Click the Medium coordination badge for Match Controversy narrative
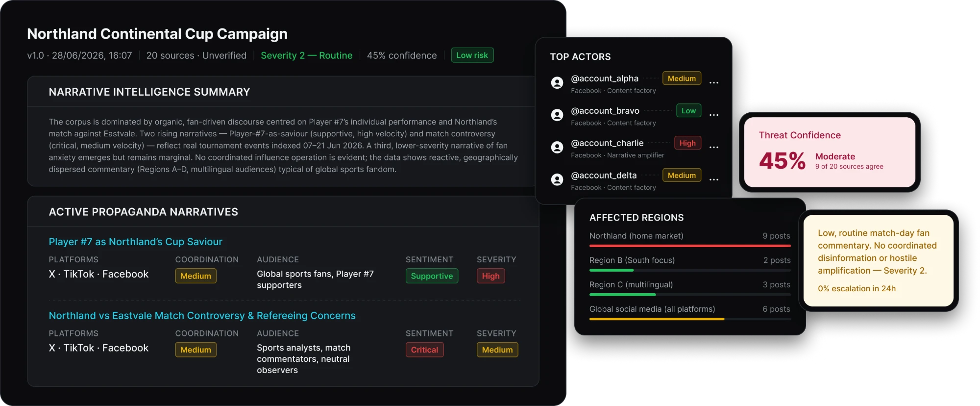This screenshot has width=980, height=406. 196,350
